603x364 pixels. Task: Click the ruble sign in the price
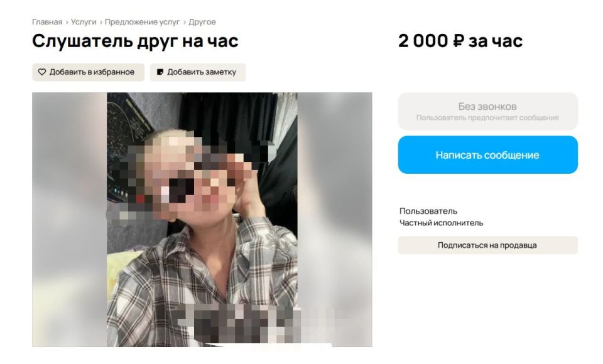tap(458, 41)
